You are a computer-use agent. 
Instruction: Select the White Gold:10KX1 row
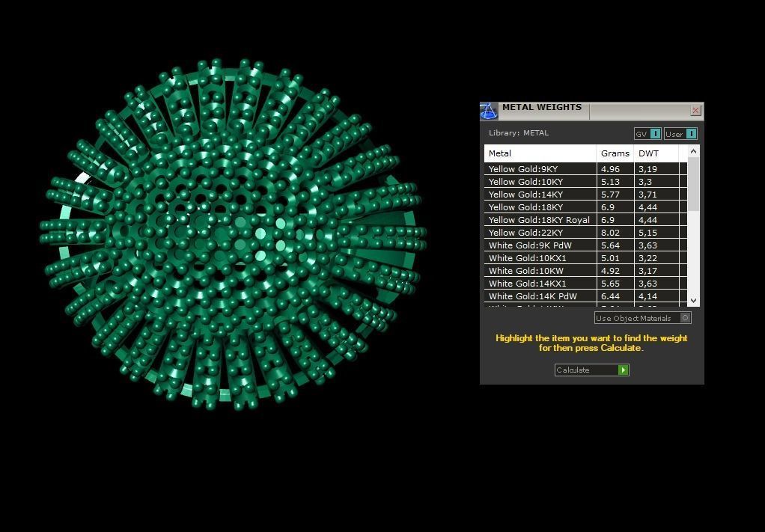tap(585, 257)
